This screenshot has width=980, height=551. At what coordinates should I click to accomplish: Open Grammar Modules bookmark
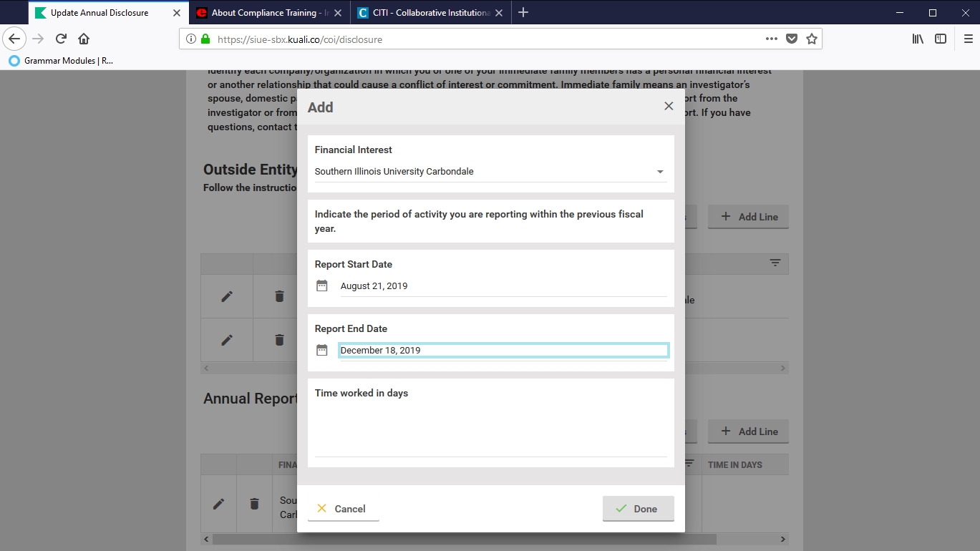(x=62, y=61)
